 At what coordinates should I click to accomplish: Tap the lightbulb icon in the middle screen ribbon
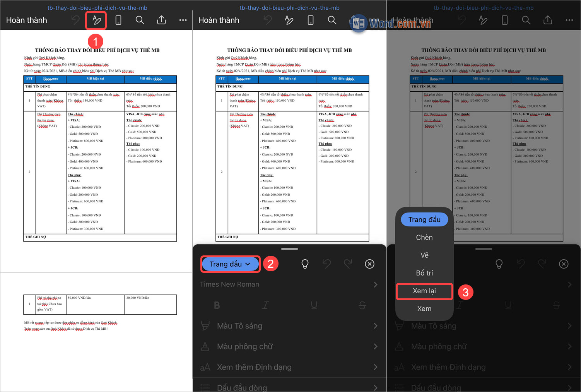[x=305, y=264]
